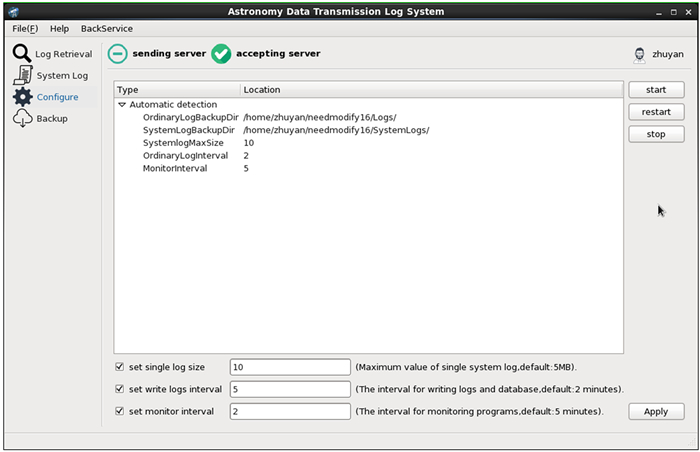
Task: Collapse the Automatic detection tree node
Action: pos(122,104)
